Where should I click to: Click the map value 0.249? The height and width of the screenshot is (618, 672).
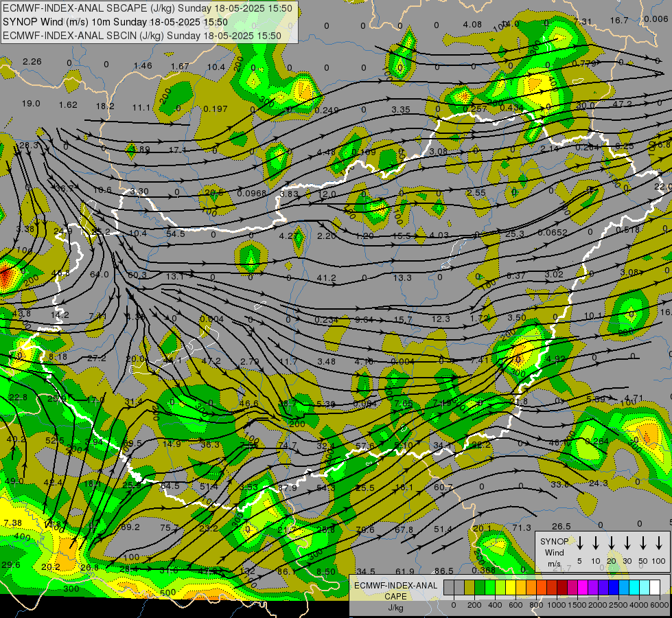coord(327,111)
